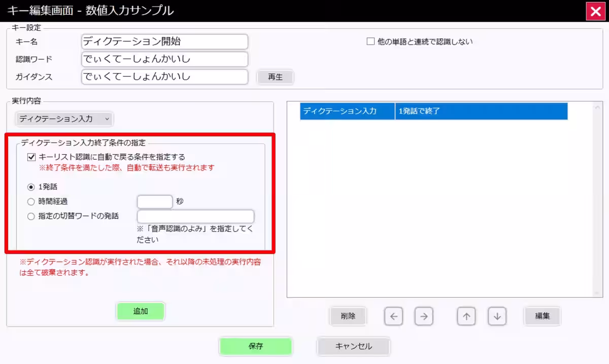Click the キャンセル button
The width and height of the screenshot is (609, 364).
353,346
